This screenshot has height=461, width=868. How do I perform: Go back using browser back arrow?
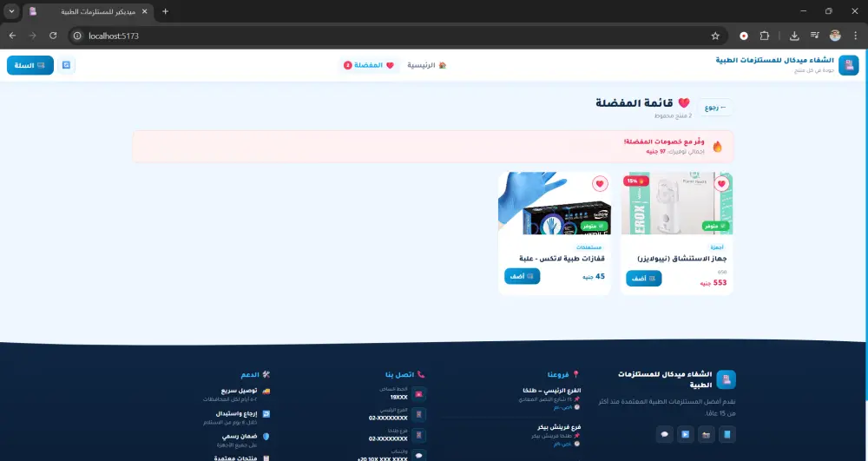13,36
